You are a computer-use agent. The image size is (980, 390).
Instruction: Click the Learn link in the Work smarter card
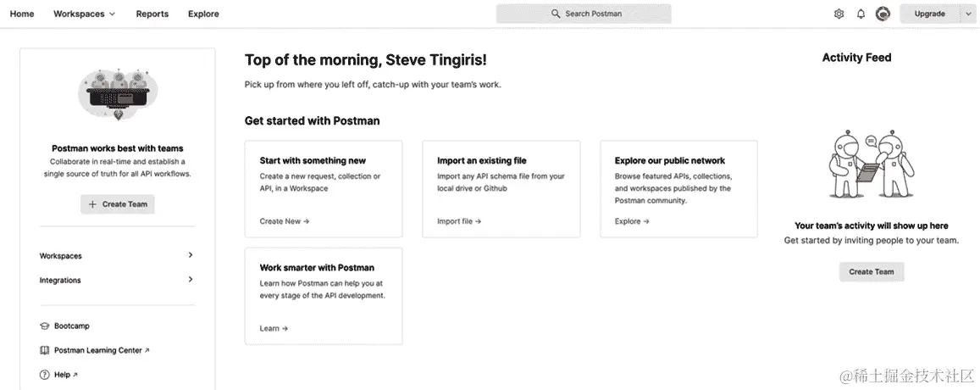pyautogui.click(x=274, y=328)
